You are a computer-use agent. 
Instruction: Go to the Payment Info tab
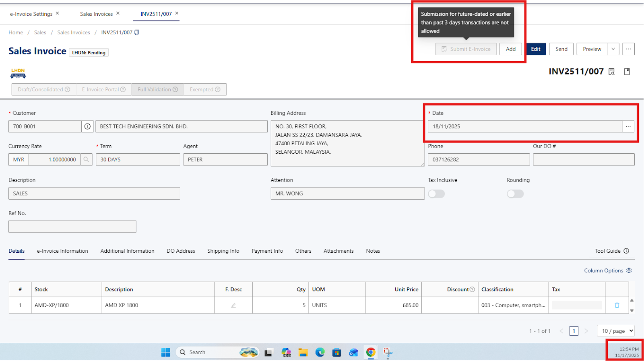(x=267, y=251)
